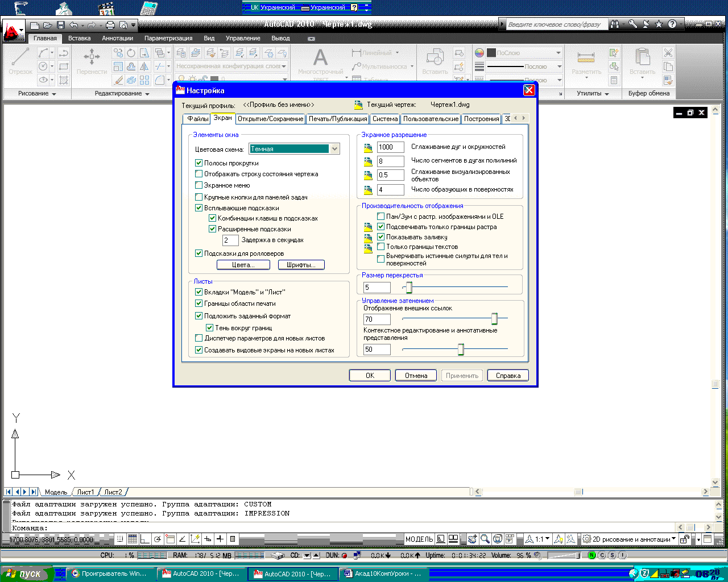Image resolution: width=728 pixels, height=582 pixels.
Task: Click the Open file folder icon in quick access toolbar
Action: (48, 25)
